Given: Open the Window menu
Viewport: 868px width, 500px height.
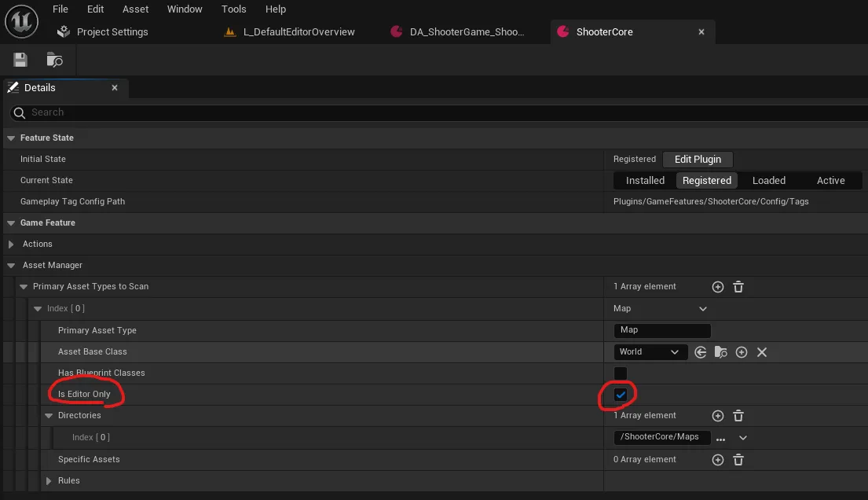Looking at the screenshot, I should [x=185, y=9].
